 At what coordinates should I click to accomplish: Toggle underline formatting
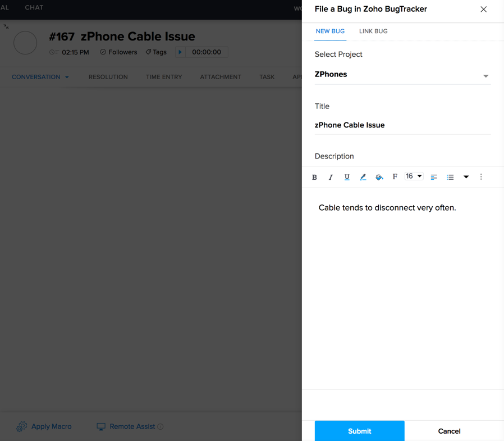347,178
